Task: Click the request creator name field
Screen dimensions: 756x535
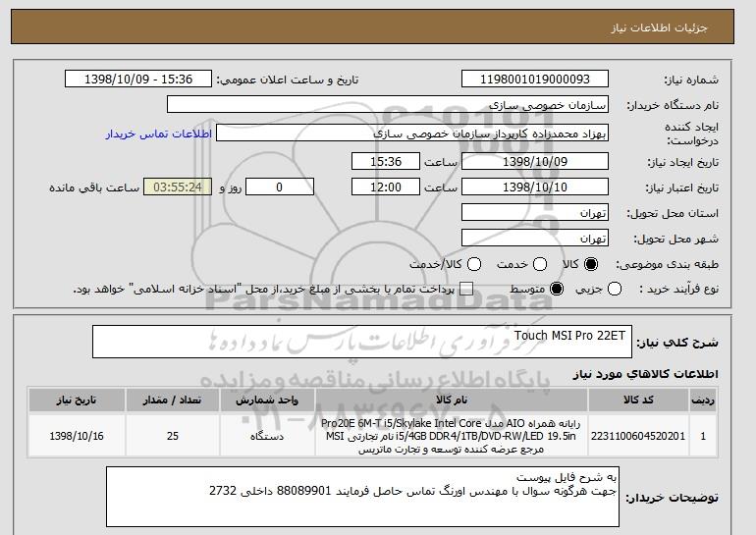Action: [x=412, y=134]
